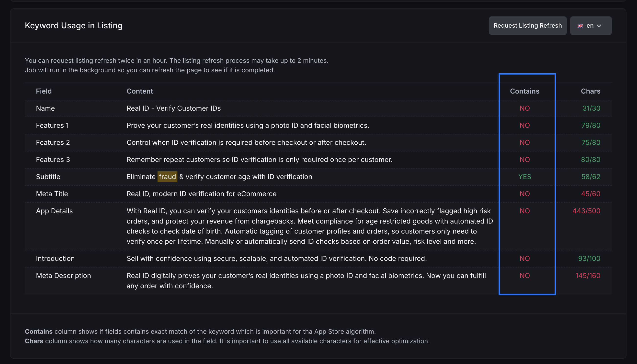Click the Meta Title content text
The width and height of the screenshot is (637, 364).
pyautogui.click(x=202, y=194)
